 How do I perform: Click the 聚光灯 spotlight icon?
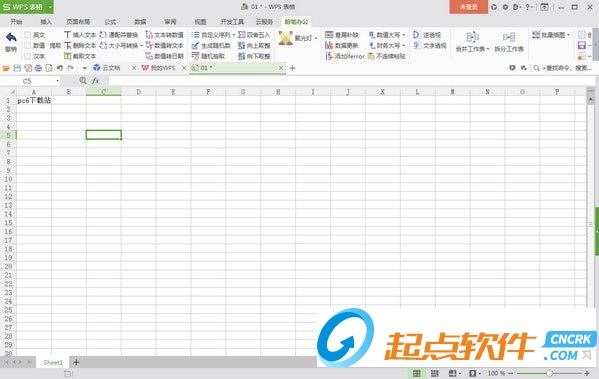click(285, 38)
